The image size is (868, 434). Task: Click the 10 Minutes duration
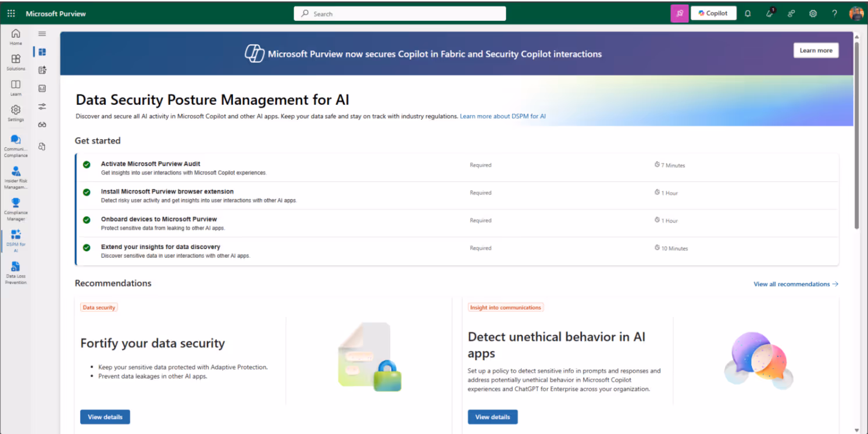(671, 248)
